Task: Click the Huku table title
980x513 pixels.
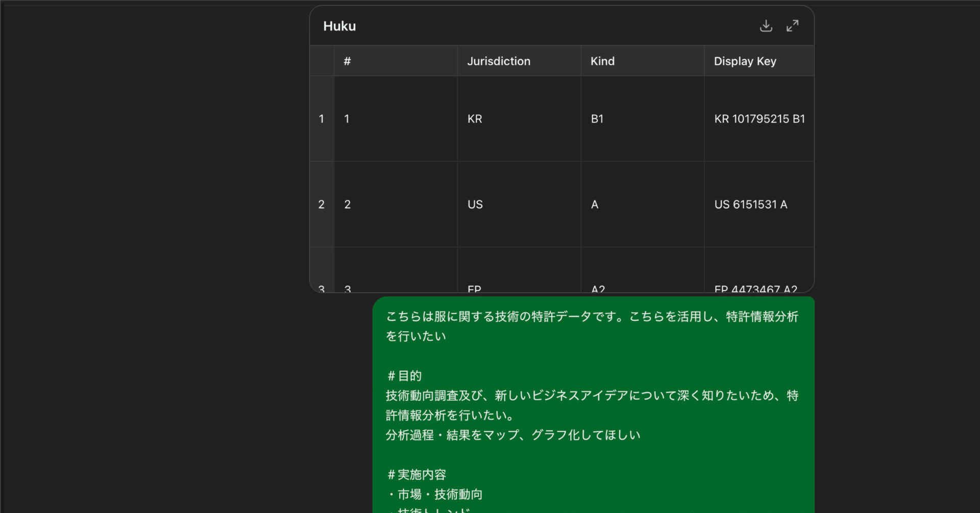Action: (x=339, y=26)
